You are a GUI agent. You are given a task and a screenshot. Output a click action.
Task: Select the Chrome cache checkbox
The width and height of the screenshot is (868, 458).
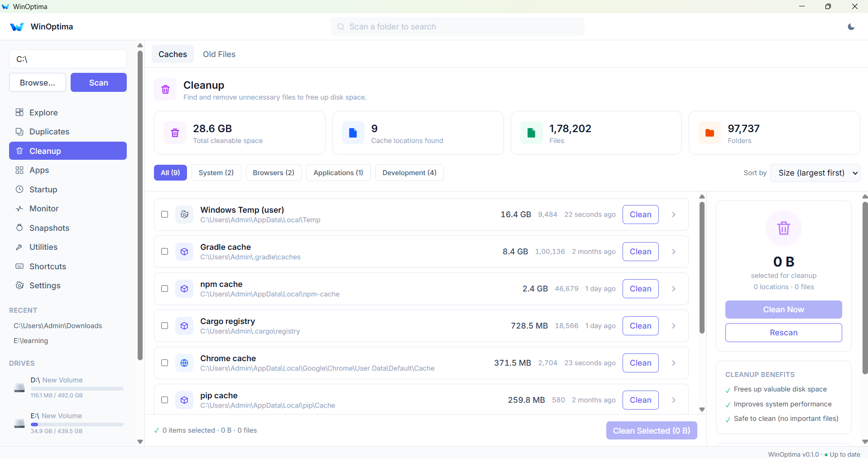click(165, 363)
